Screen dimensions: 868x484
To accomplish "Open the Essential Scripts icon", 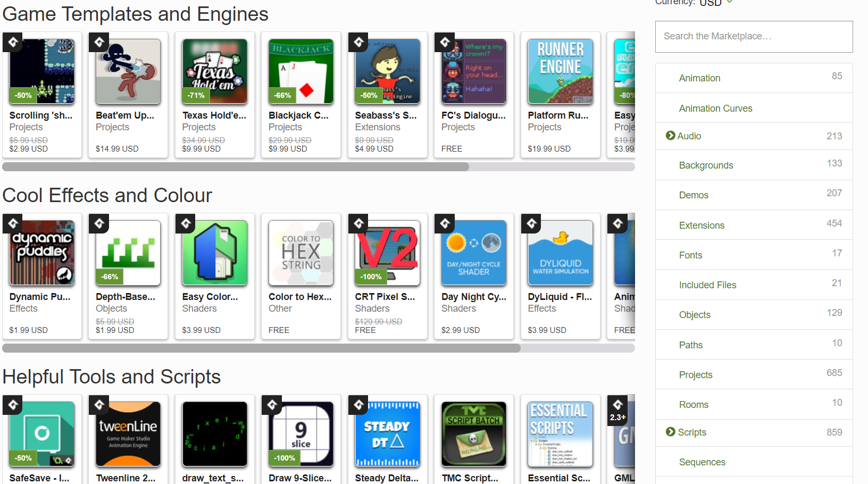I will click(x=561, y=434).
